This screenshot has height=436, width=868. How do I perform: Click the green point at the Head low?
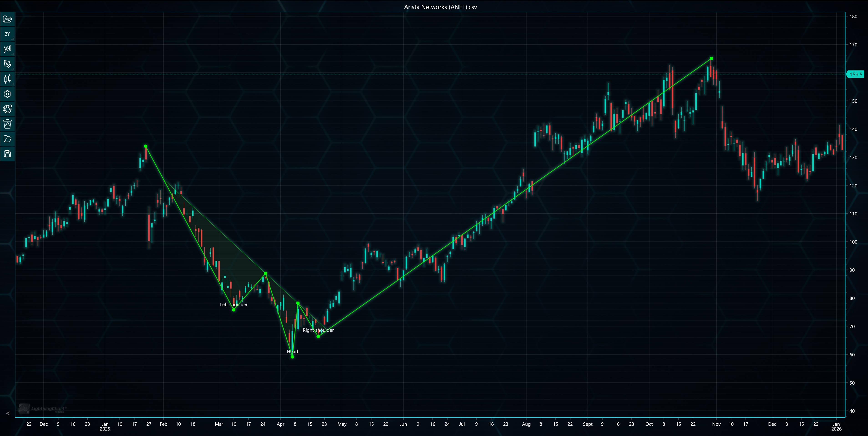pos(292,357)
